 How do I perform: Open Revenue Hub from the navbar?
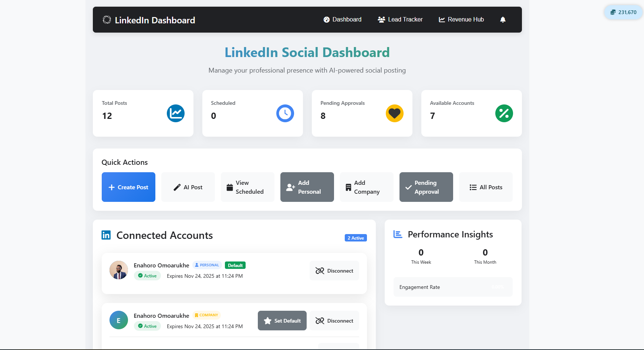coord(461,20)
